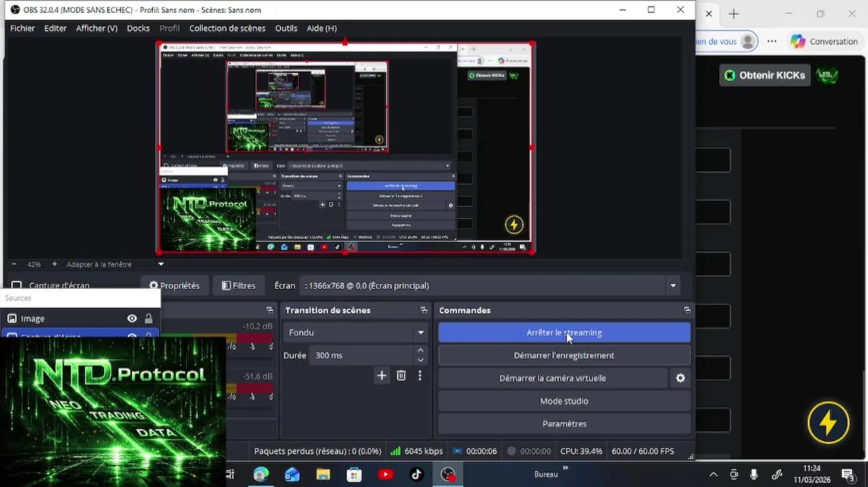The image size is (868, 487).
Task: Open Conversation in the browser window
Action: tap(824, 41)
